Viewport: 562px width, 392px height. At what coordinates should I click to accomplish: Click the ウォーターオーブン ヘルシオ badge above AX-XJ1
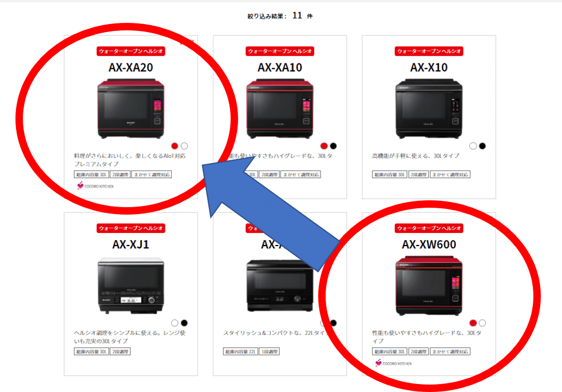point(131,228)
